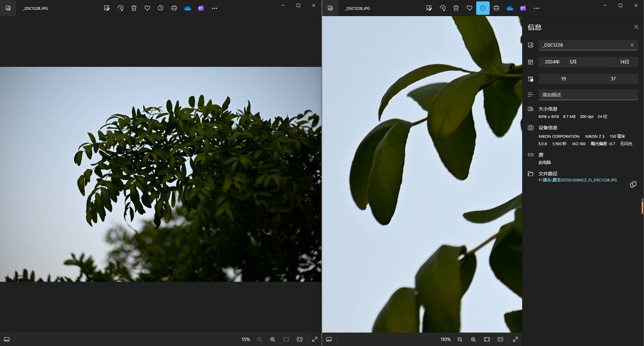Favorite the photo with left window heart icon
This screenshot has width=644, height=346.
tap(147, 8)
